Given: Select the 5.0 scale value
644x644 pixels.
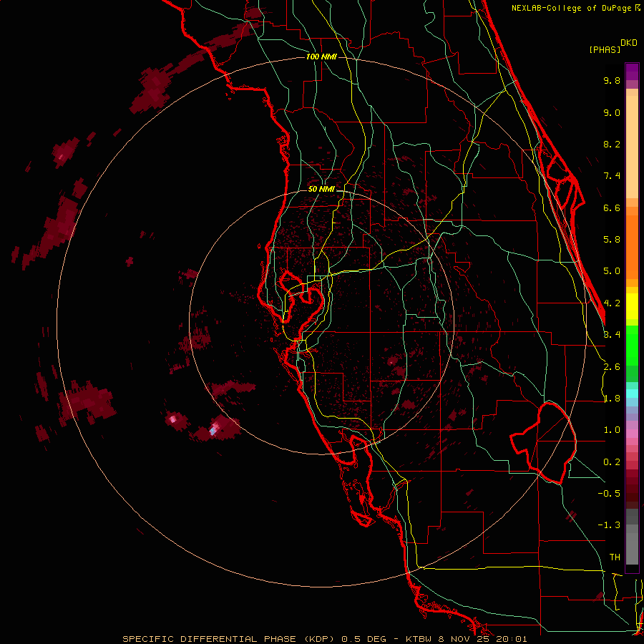Looking at the screenshot, I should pos(612,271).
